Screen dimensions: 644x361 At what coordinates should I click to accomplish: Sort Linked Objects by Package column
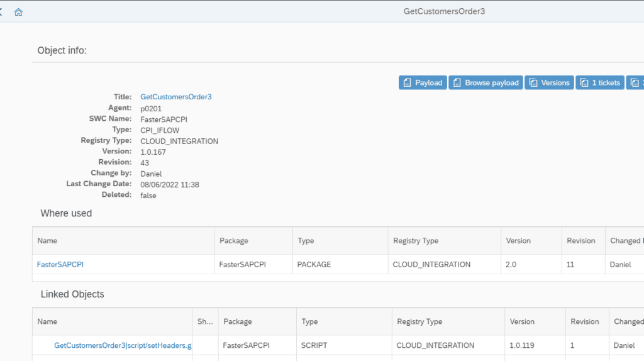point(257,321)
